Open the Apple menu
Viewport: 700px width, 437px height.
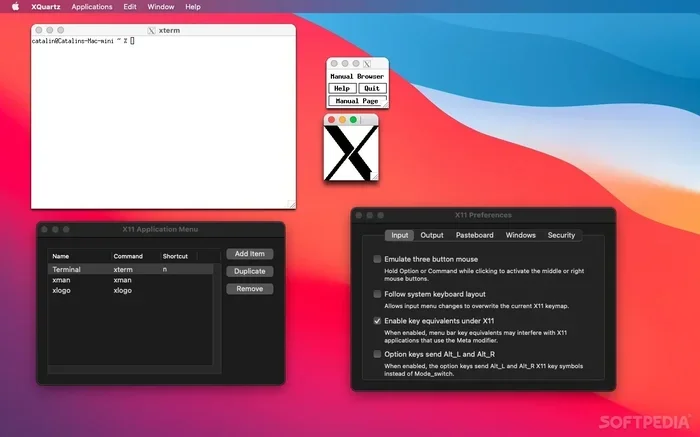(15, 7)
